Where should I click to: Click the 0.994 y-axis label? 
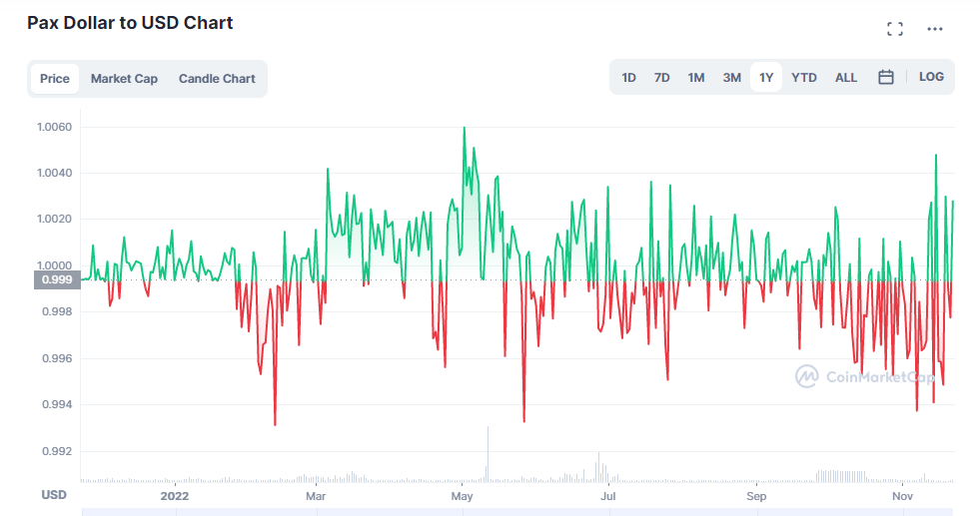point(57,405)
